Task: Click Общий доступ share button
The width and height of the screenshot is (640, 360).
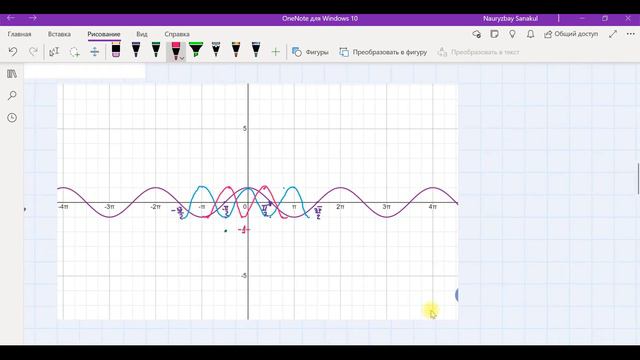Action: (x=571, y=34)
